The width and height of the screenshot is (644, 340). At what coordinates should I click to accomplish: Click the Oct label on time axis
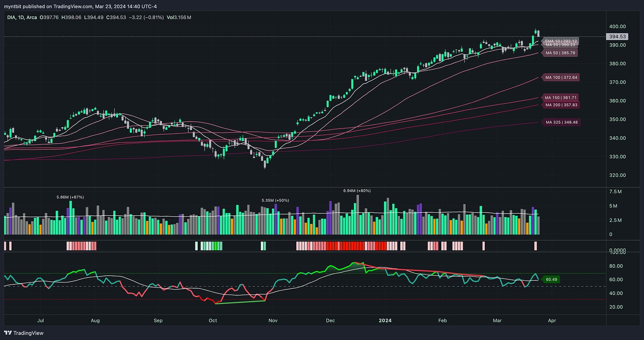[x=213, y=320]
